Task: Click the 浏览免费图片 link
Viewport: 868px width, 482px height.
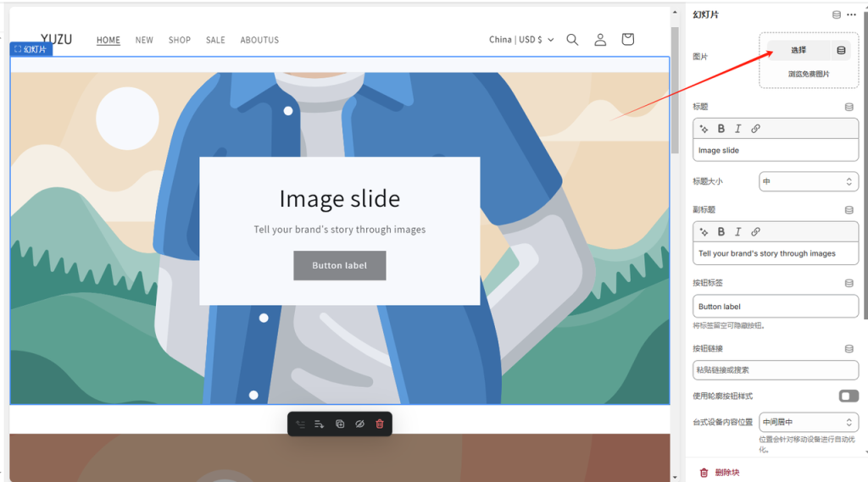Action: pos(809,75)
